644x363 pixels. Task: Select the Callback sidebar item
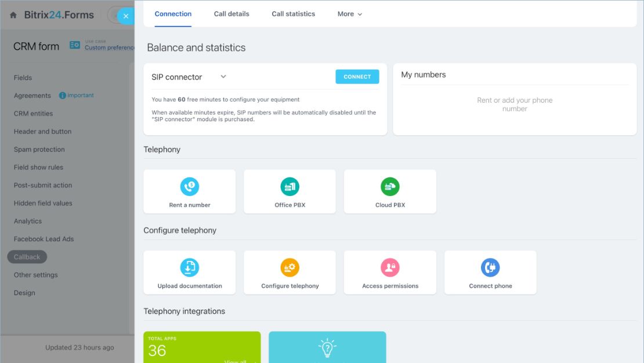[x=27, y=257]
